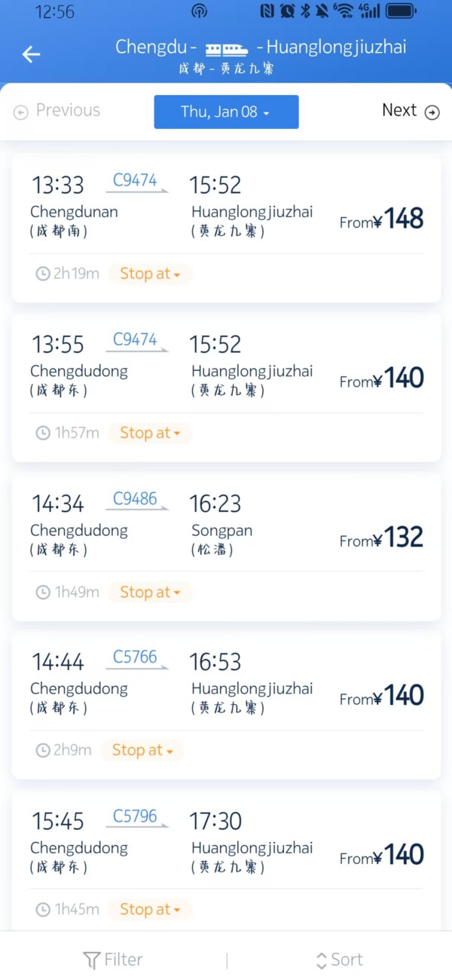Tap the train icon in the header

[227, 49]
